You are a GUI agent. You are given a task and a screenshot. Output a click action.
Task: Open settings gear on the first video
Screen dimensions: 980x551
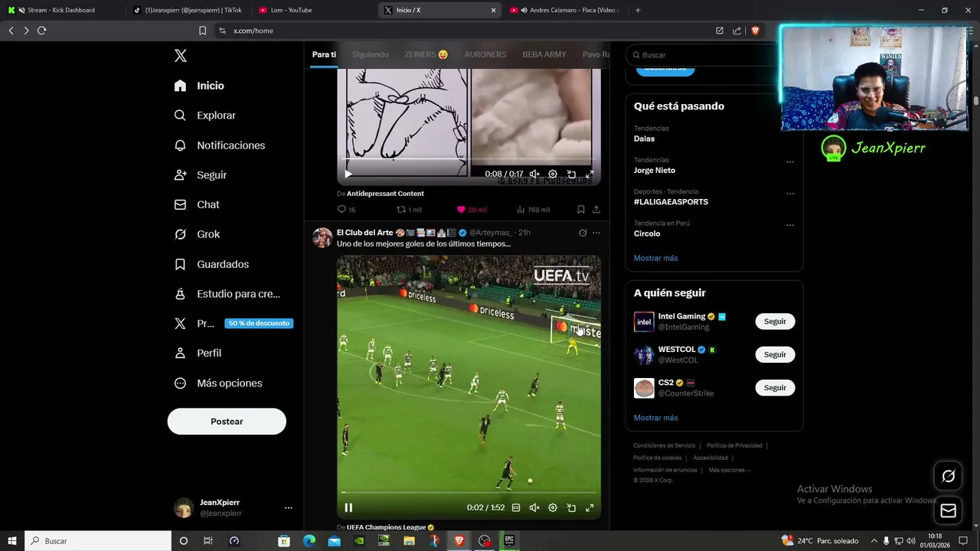[553, 174]
